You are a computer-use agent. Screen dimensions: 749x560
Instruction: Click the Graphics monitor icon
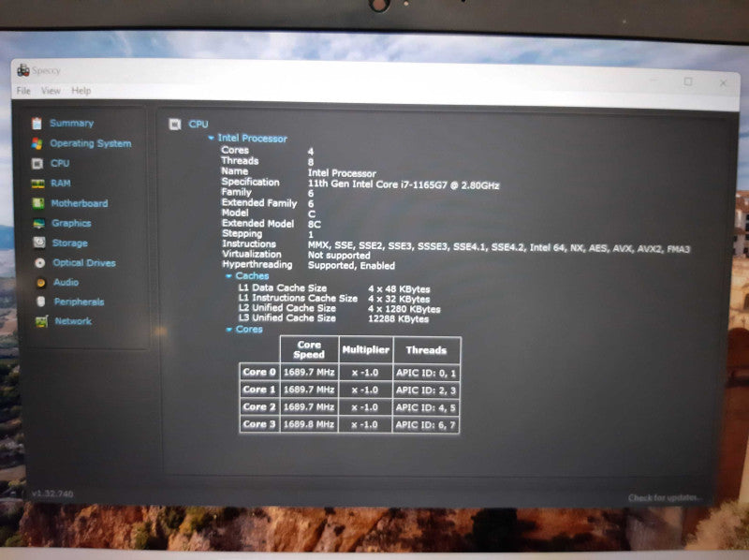point(38,223)
